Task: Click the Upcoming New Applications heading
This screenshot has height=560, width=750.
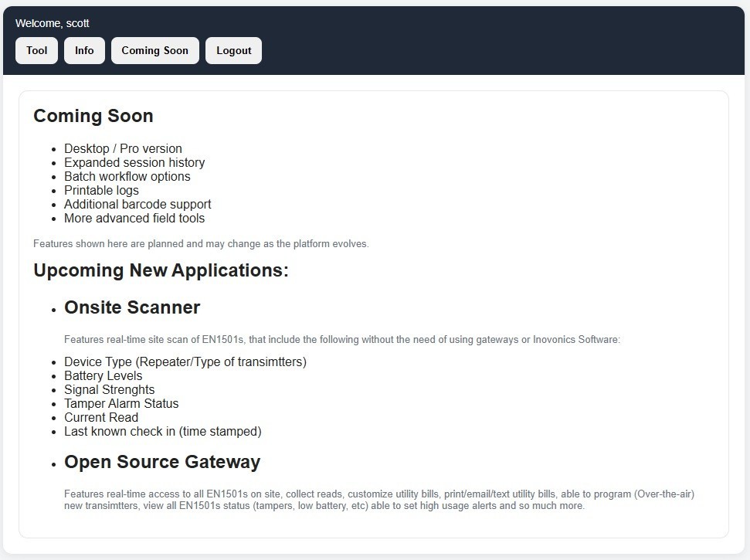Action: pyautogui.click(x=161, y=271)
